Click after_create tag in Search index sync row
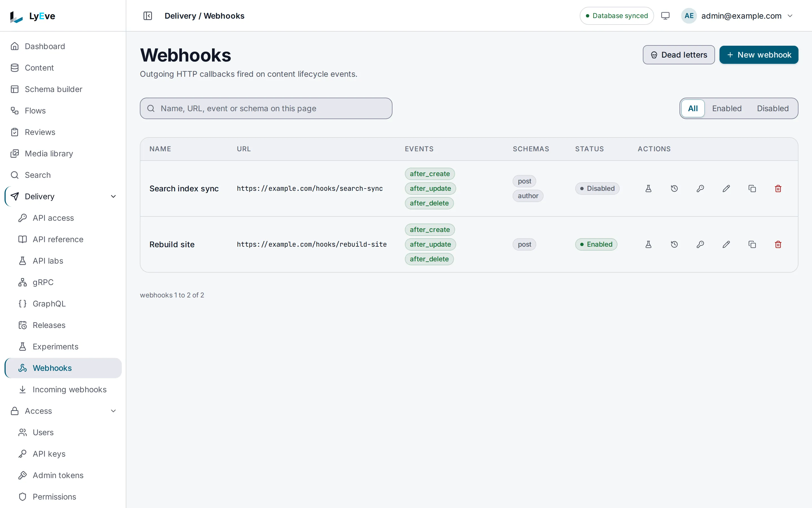 pyautogui.click(x=430, y=174)
